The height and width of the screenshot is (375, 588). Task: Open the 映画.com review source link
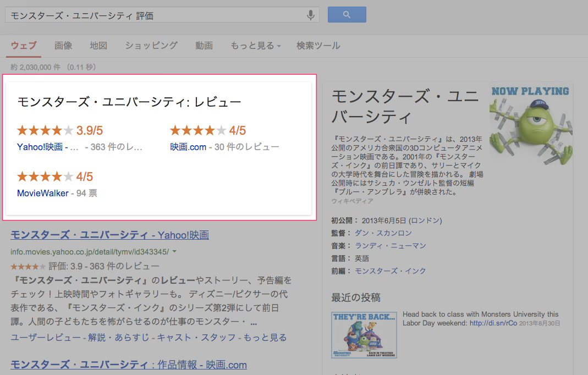coord(188,147)
